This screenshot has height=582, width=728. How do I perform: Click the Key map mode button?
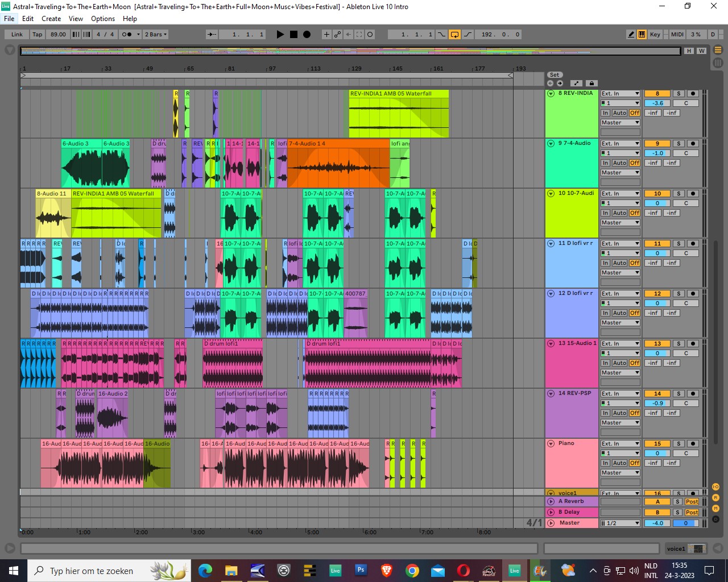[x=655, y=35]
